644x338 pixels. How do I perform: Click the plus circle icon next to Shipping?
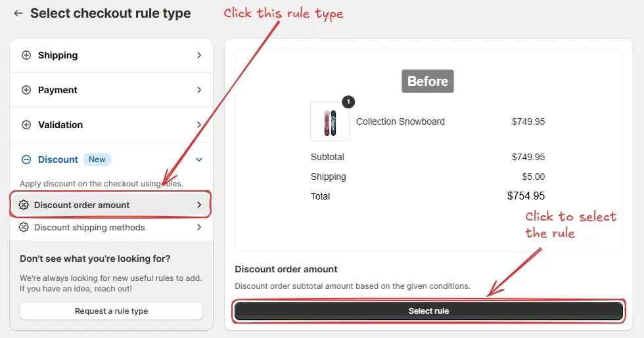click(26, 55)
